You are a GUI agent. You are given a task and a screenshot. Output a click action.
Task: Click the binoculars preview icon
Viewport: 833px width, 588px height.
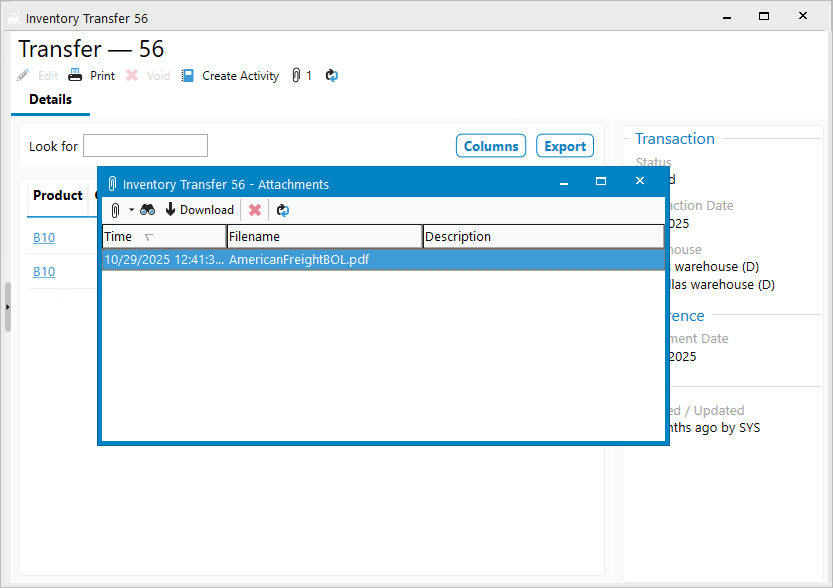point(147,210)
